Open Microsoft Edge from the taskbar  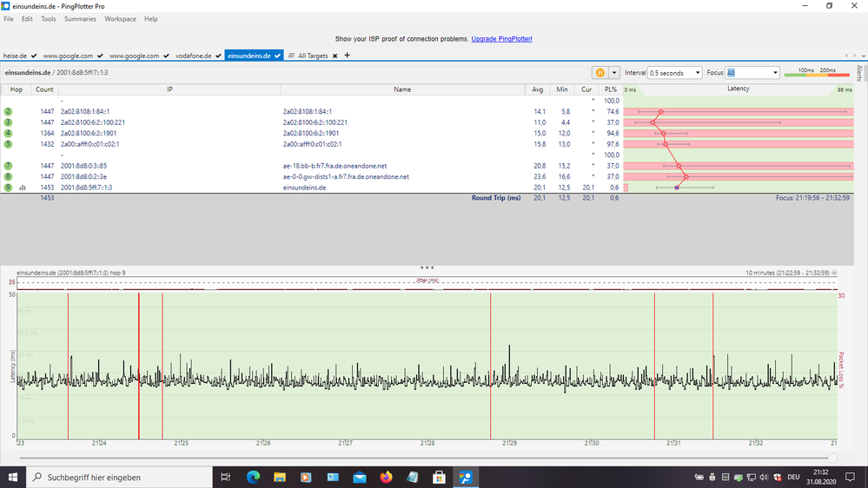click(x=253, y=478)
